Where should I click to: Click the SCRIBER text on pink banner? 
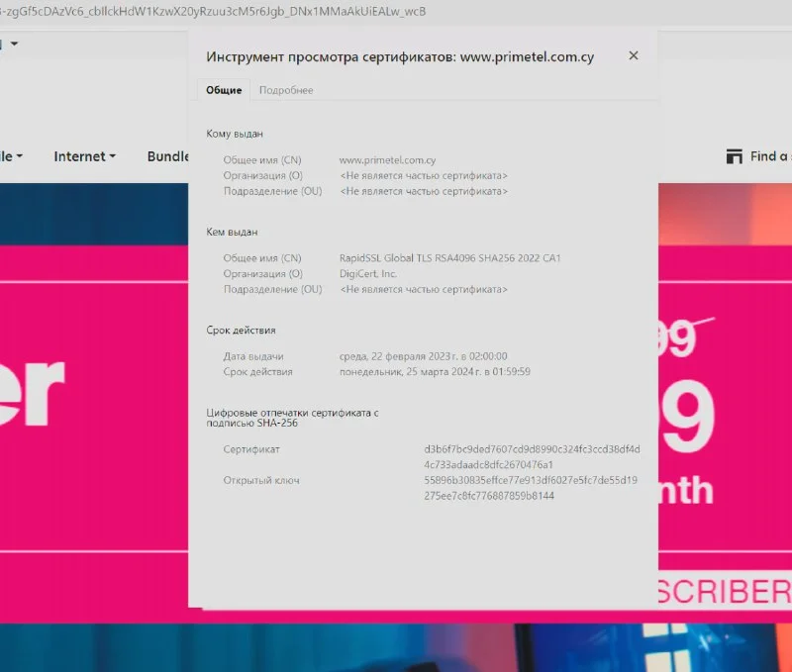coord(725,592)
